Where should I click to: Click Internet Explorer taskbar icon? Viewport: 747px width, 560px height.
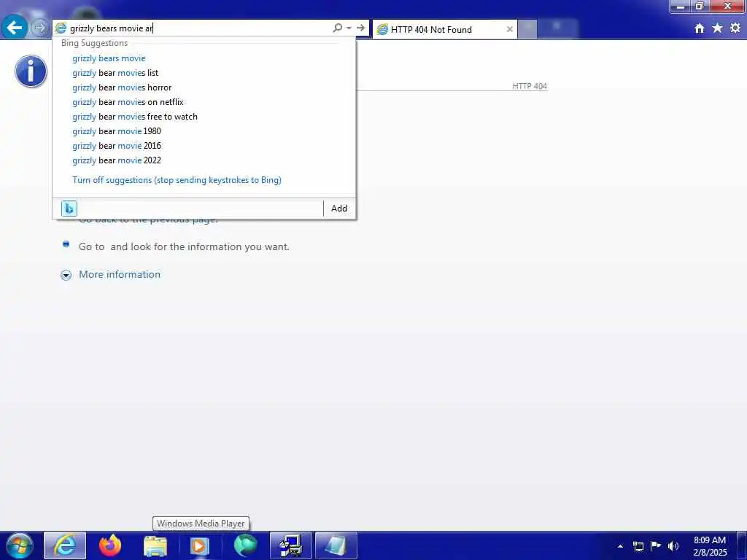pyautogui.click(x=65, y=545)
